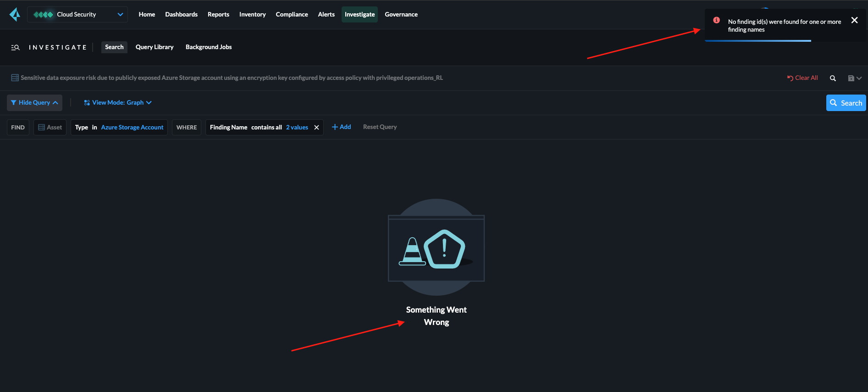
Task: Open the Query Library tab
Action: 155,47
